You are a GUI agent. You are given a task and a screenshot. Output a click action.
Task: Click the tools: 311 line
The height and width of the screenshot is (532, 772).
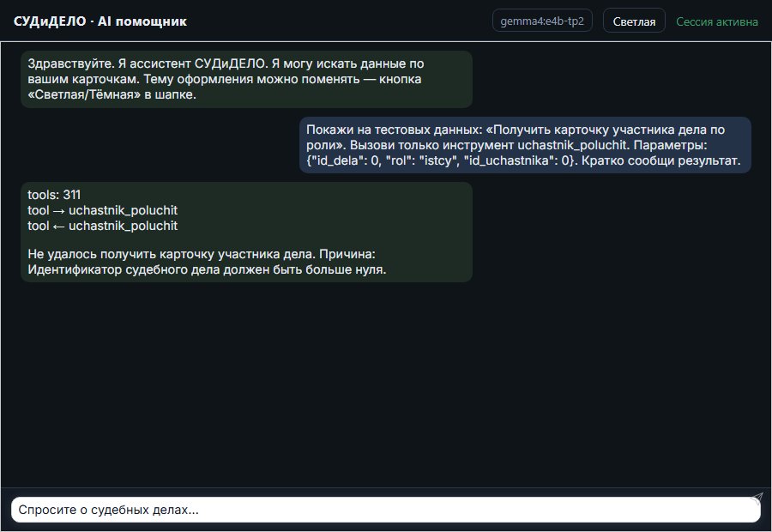pos(54,195)
